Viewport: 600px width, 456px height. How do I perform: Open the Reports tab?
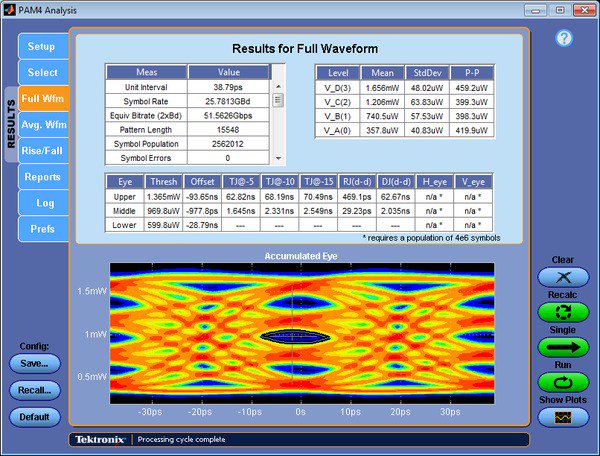41,177
